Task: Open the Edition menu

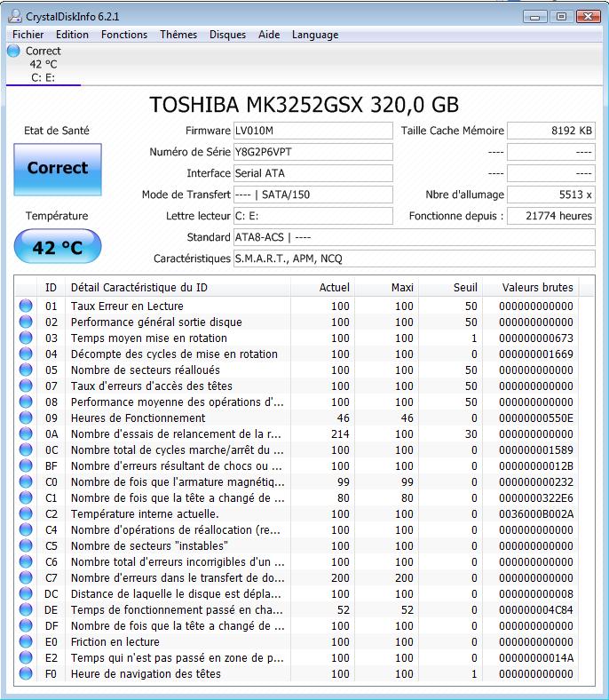Action: pos(72,35)
